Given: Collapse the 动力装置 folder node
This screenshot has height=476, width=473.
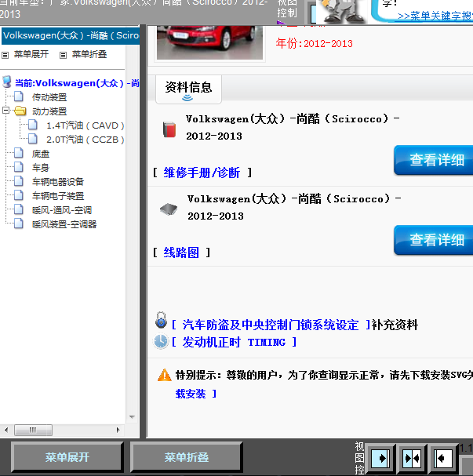Looking at the screenshot, I should [x=5, y=111].
